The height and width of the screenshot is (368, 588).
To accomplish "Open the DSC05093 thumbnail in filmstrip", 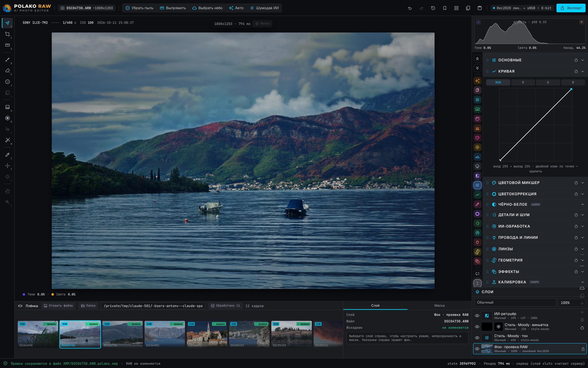I will tap(207, 334).
